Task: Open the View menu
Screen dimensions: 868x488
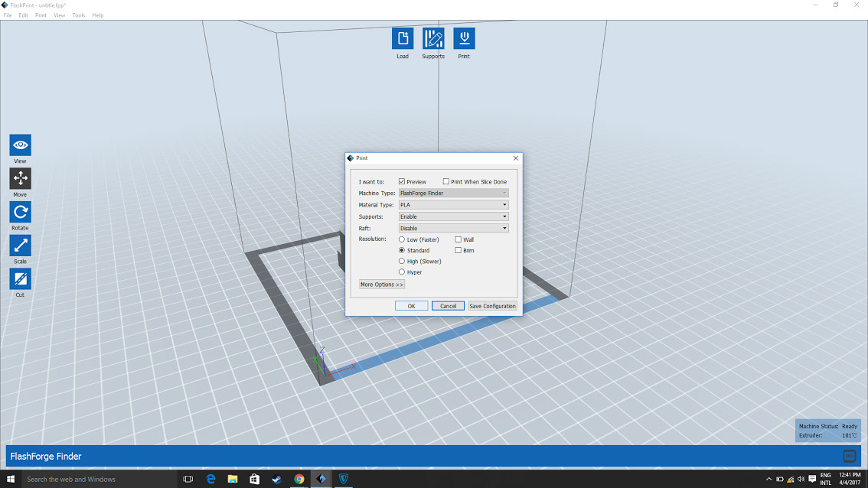Action: tap(59, 15)
